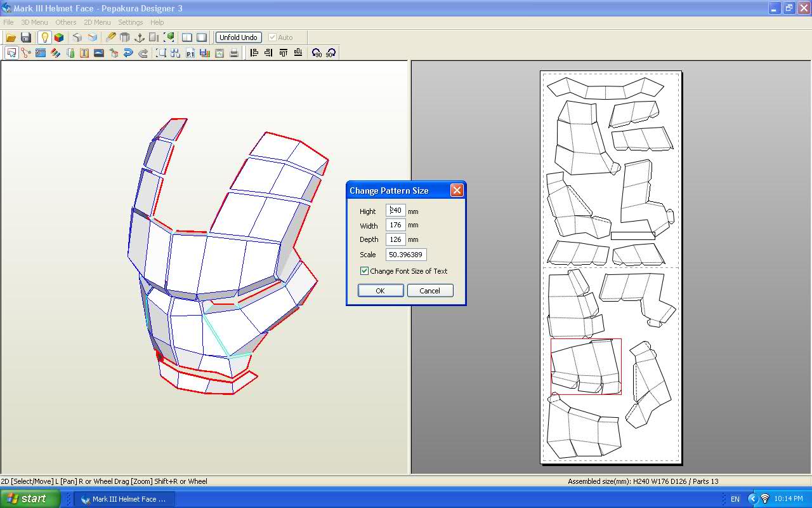The height and width of the screenshot is (508, 812).
Task: Click the gray cube view icon
Action: tap(77, 37)
